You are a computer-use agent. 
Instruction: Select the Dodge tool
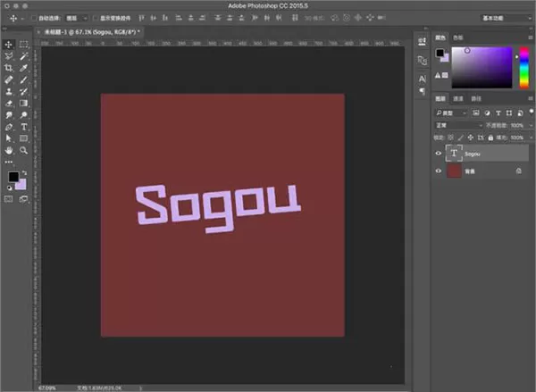[23, 115]
